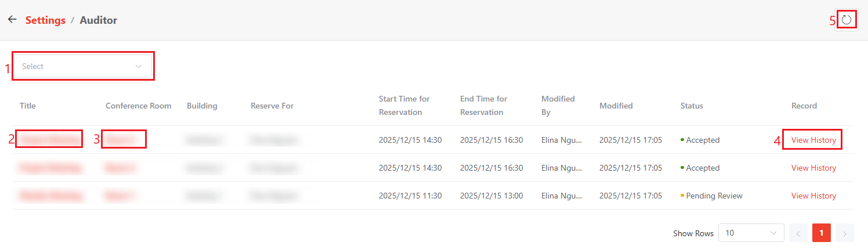Screen dimensions: 868x249
Task: View History for the second reservation
Action: [813, 168]
